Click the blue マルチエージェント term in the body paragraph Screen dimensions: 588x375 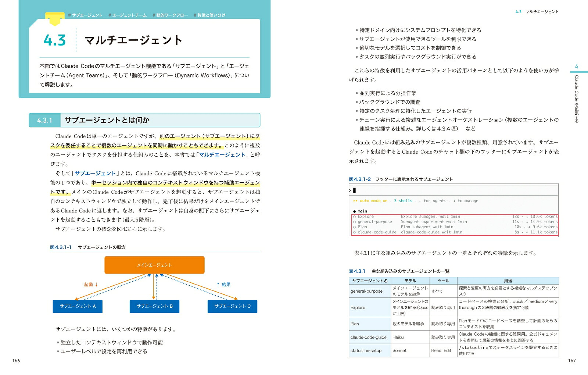coord(222,155)
